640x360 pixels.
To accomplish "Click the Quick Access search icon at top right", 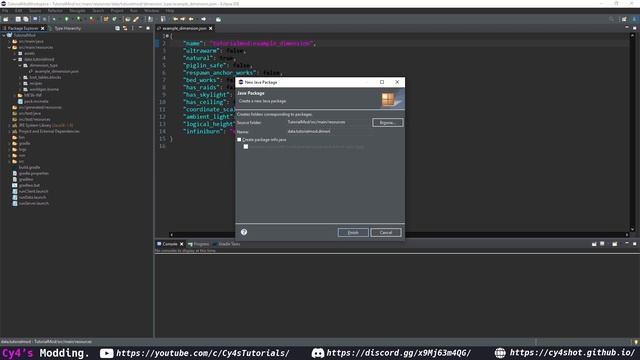I will (611, 19).
